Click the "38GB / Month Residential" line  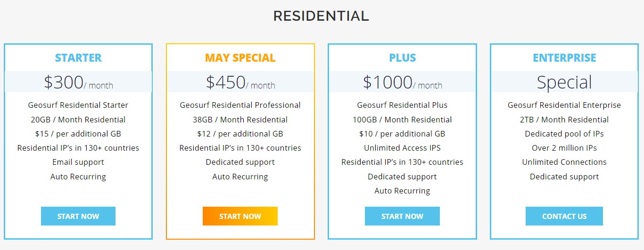click(x=240, y=120)
